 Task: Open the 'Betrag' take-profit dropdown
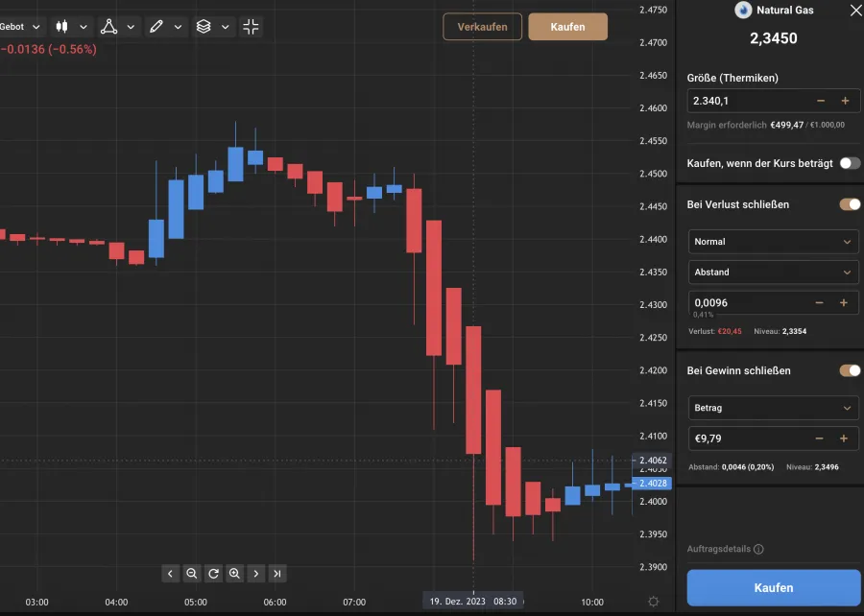773,408
